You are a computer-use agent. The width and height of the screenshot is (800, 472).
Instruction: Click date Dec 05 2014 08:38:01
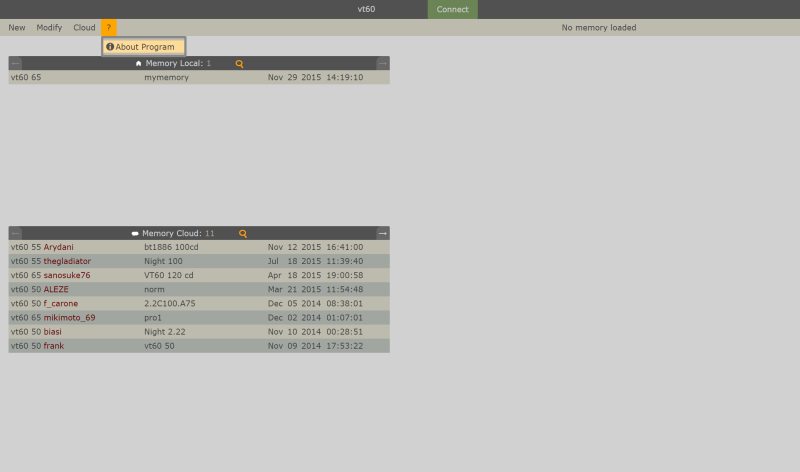[315, 304]
